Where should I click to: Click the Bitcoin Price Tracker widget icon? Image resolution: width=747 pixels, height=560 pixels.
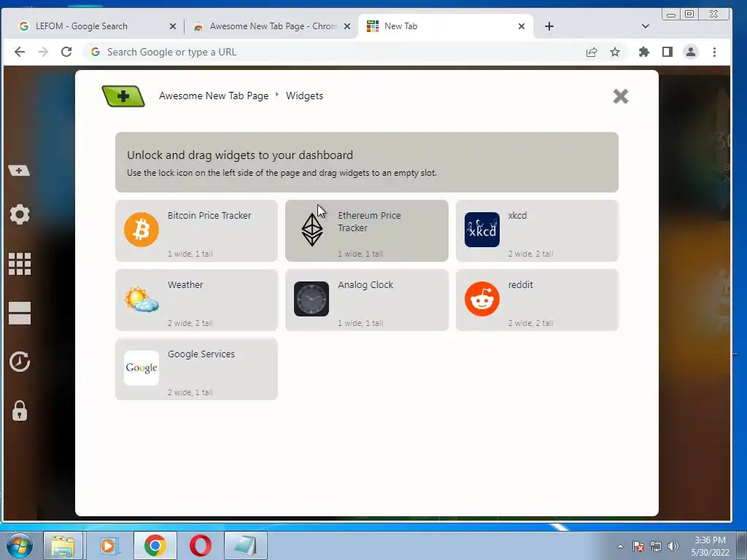point(142,230)
